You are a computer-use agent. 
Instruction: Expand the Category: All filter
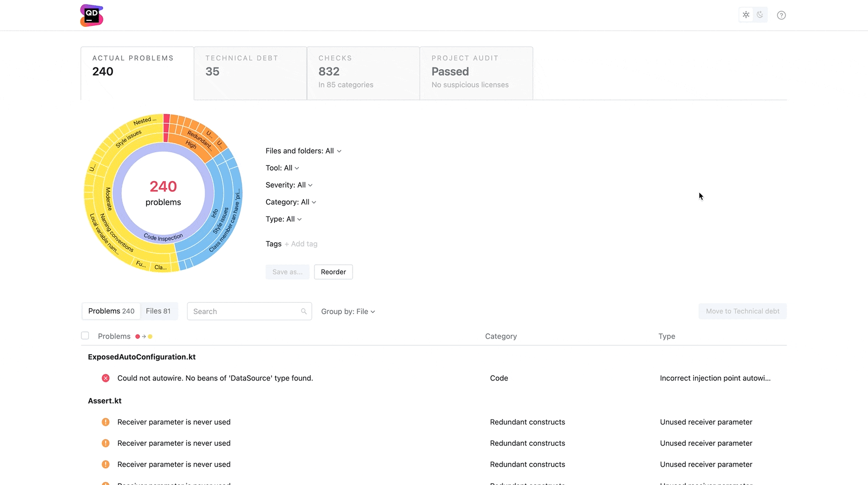291,202
